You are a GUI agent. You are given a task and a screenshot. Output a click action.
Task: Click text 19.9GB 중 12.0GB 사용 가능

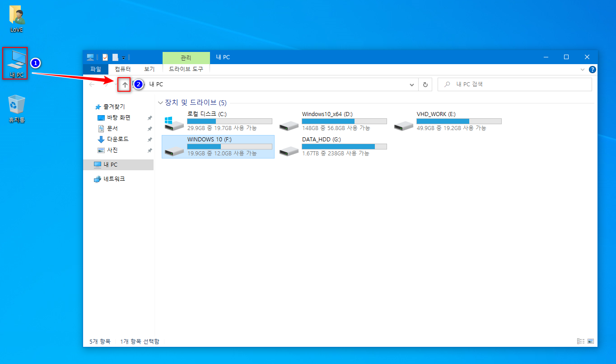222,154
